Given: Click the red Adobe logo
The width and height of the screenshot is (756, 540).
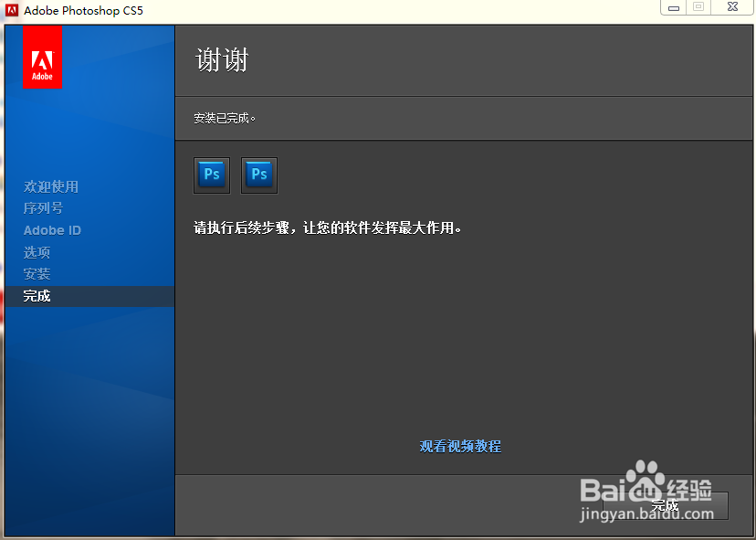Looking at the screenshot, I should coord(42,57).
